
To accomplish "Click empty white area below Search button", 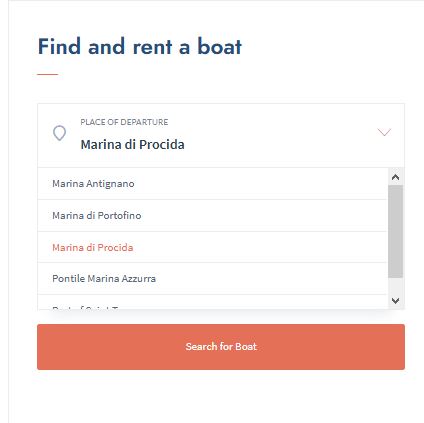I will [x=221, y=397].
